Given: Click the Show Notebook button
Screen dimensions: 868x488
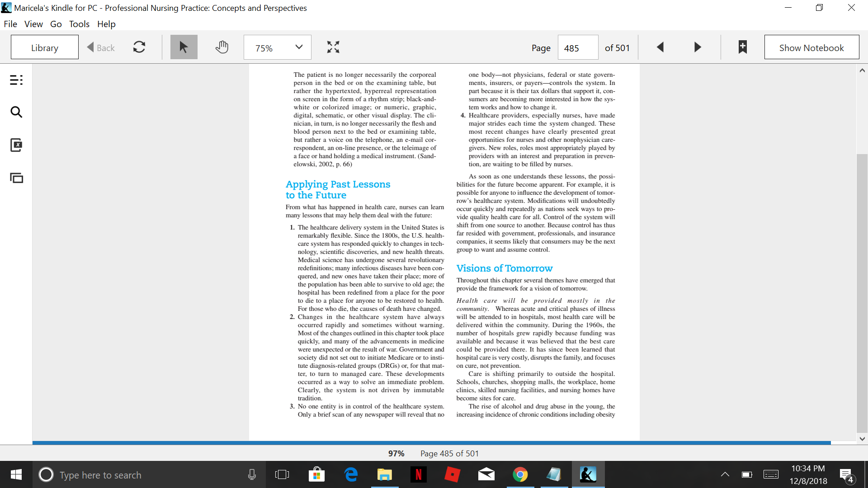Looking at the screenshot, I should pyautogui.click(x=811, y=47).
